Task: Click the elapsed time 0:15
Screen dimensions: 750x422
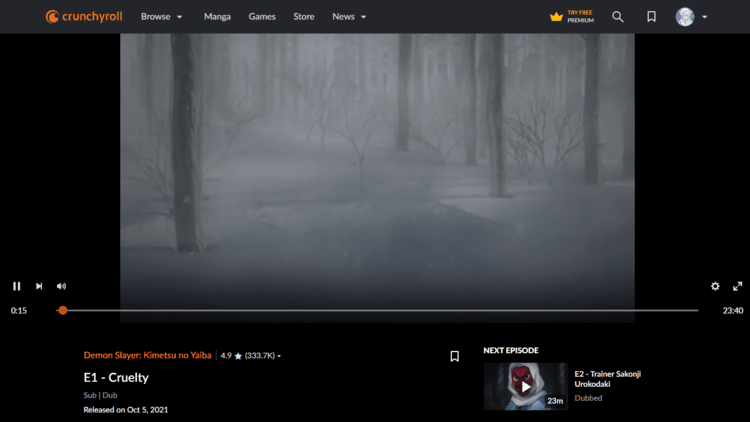Action: pos(19,311)
